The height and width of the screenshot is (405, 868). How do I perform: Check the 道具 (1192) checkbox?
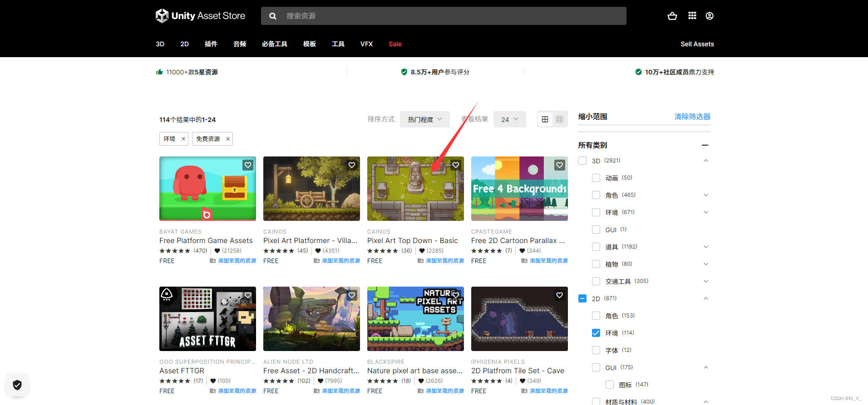click(x=596, y=247)
